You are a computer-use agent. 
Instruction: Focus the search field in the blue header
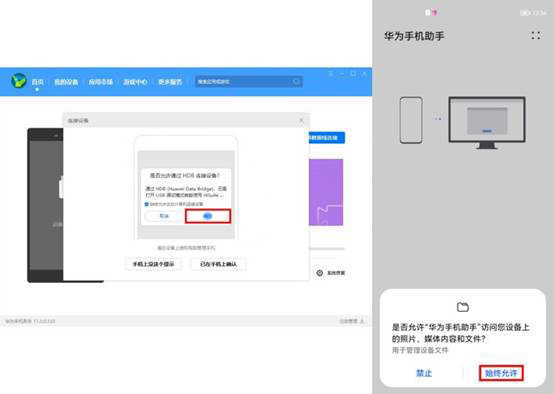(249, 82)
